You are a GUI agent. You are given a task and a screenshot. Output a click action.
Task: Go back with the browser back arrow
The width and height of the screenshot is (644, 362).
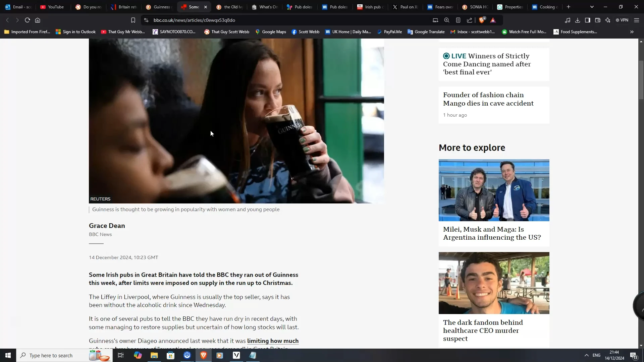pyautogui.click(x=7, y=20)
